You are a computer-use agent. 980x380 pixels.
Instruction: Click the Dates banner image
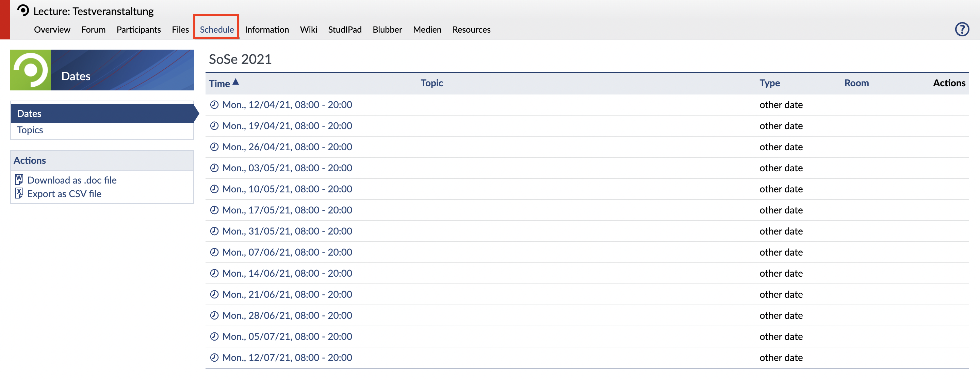pyautogui.click(x=102, y=70)
